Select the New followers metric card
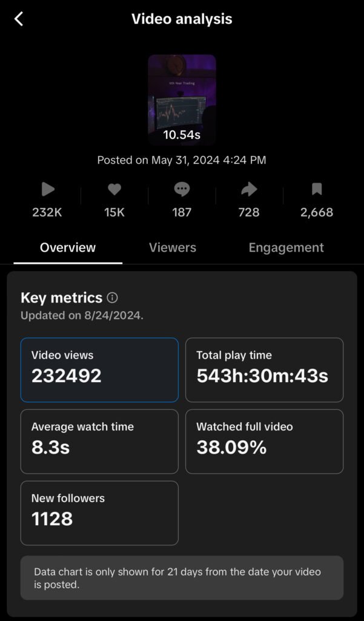The width and height of the screenshot is (364, 621). tap(99, 513)
